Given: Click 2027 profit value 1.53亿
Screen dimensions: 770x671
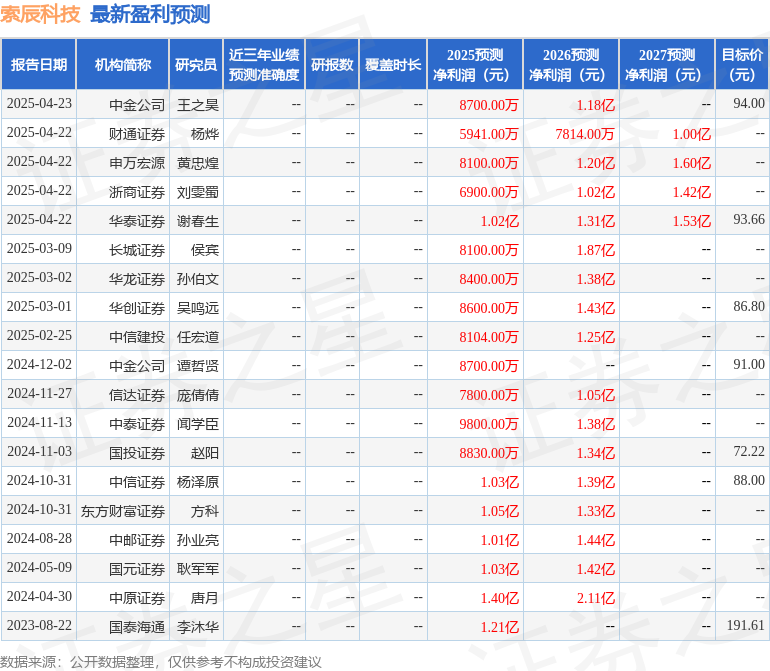Looking at the screenshot, I should pos(691,221).
